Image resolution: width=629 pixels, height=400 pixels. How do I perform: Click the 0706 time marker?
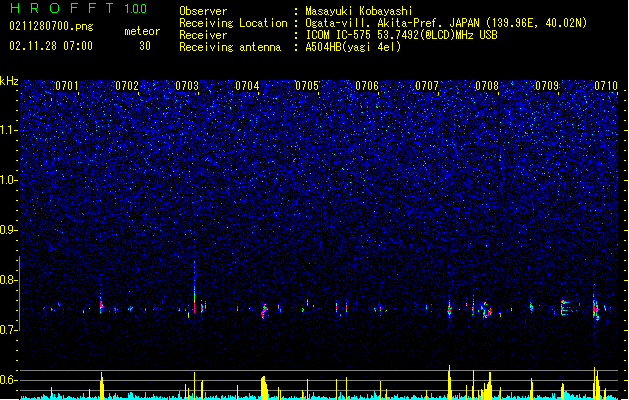367,86
